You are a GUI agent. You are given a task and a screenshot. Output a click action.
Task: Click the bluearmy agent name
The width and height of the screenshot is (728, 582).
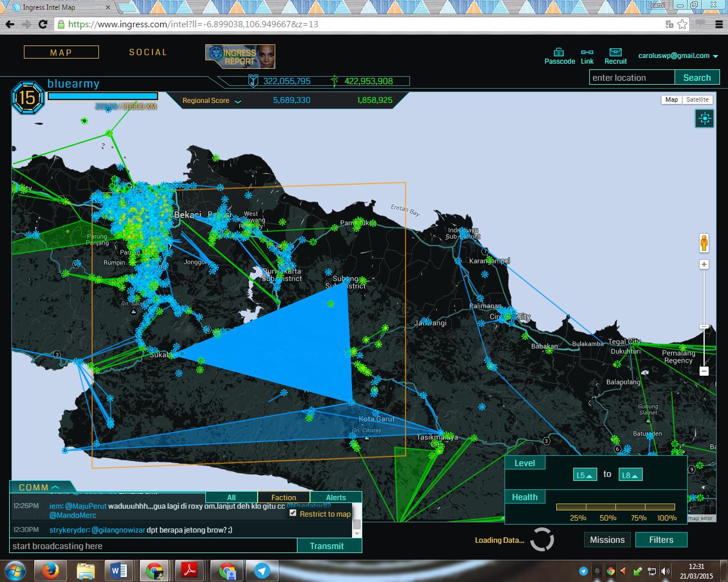[73, 84]
